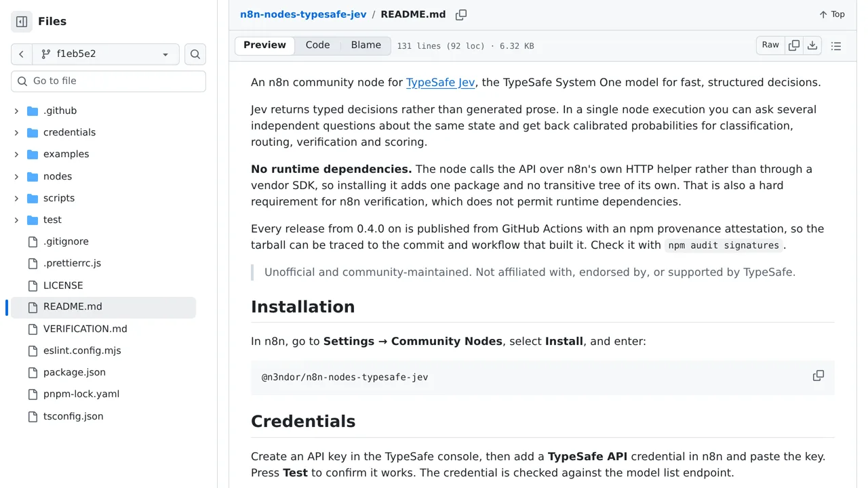Open the nodes folder
The image size is (868, 488).
(58, 176)
